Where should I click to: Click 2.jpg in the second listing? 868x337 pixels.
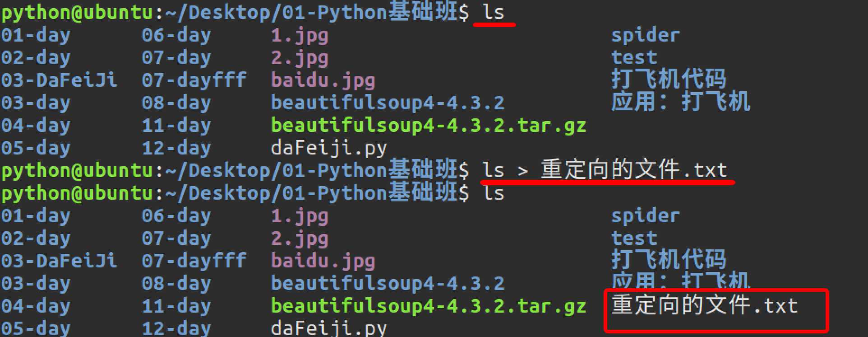pyautogui.click(x=300, y=239)
